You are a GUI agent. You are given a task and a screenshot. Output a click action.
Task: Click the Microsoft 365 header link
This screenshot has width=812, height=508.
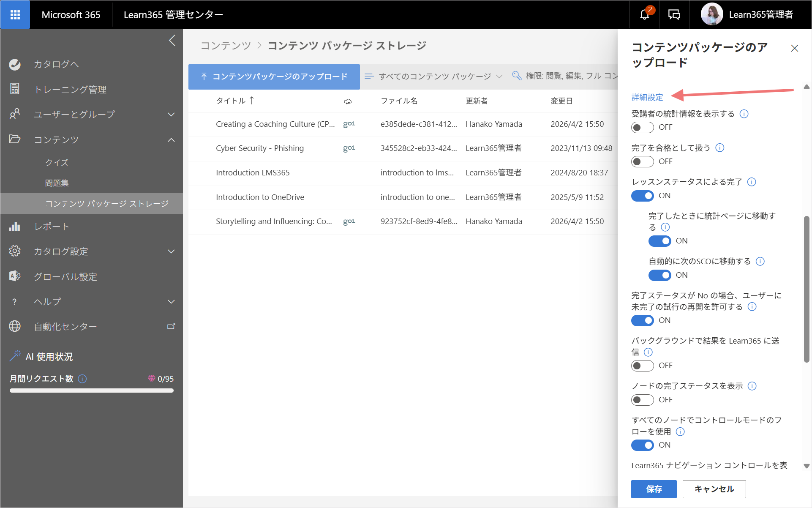(x=71, y=15)
